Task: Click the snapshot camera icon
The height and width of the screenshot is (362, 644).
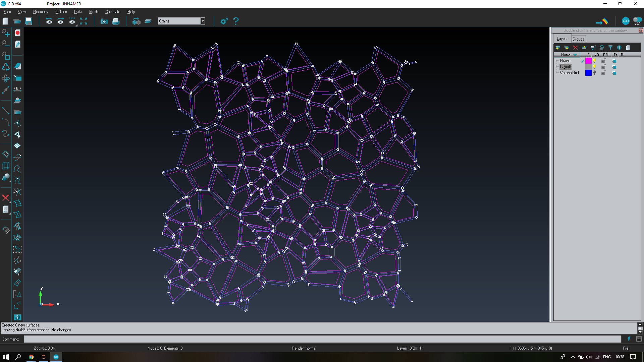Action: pyautogui.click(x=104, y=21)
